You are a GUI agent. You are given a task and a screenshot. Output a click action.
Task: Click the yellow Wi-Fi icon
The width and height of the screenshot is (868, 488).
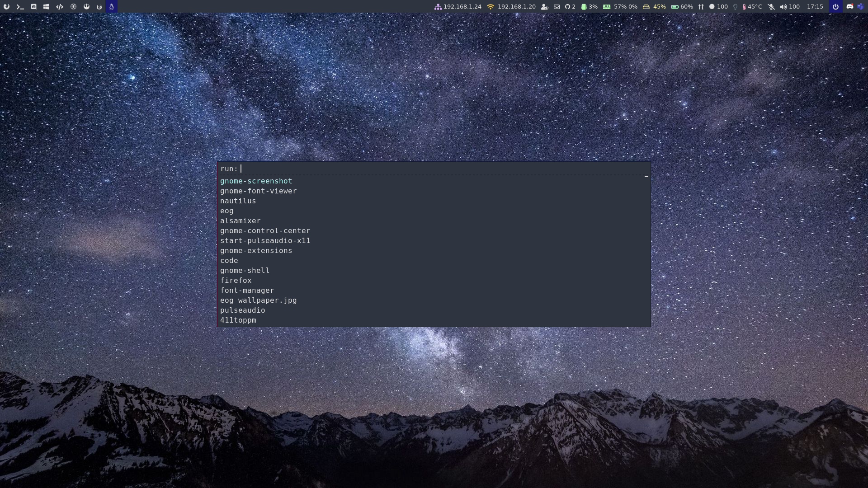pyautogui.click(x=491, y=7)
